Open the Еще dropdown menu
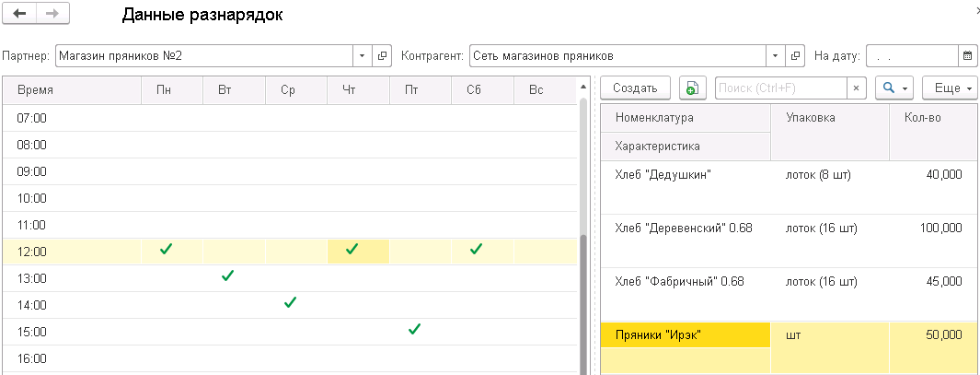 [950, 88]
